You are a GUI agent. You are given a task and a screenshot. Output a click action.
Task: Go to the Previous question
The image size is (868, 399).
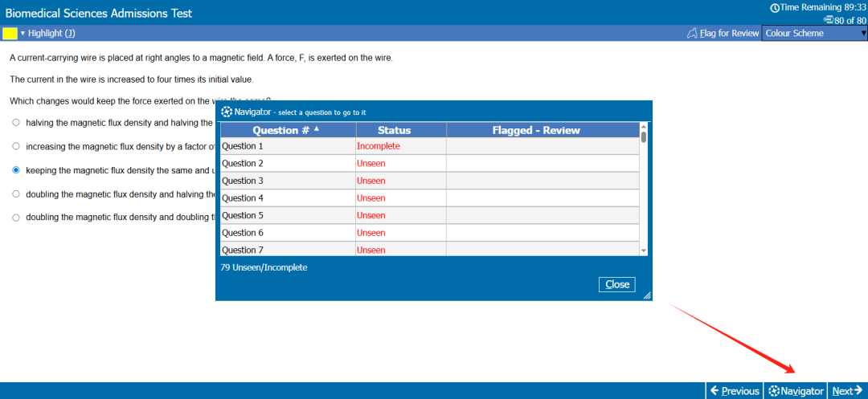(735, 391)
